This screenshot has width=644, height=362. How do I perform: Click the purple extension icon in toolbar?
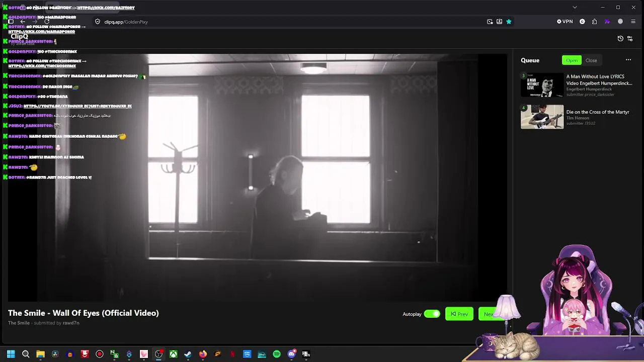[607, 22]
